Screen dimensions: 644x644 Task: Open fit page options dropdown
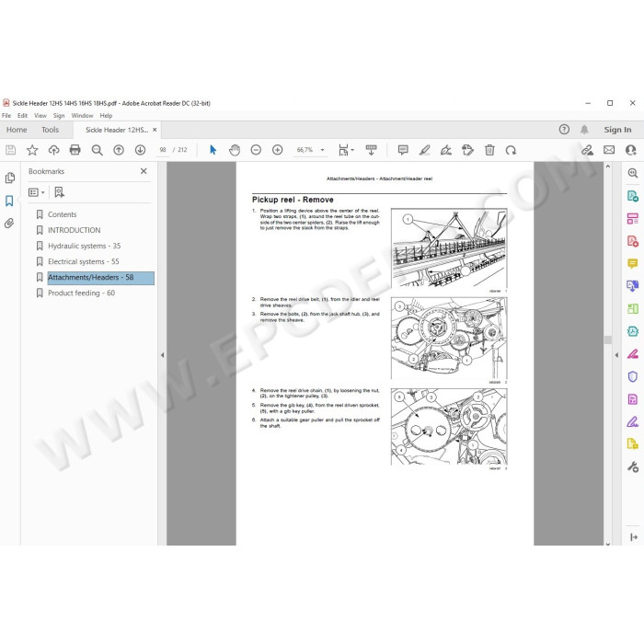346,150
